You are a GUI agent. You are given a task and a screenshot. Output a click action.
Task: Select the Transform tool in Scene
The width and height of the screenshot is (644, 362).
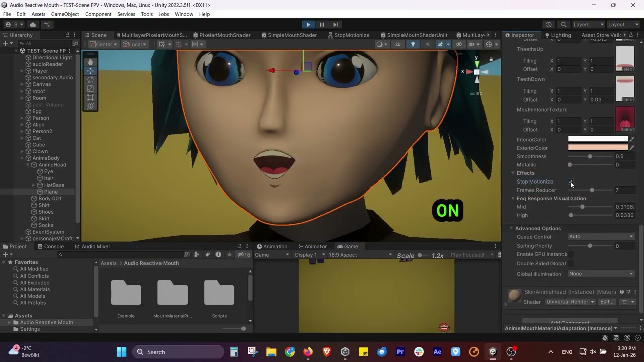(x=90, y=106)
